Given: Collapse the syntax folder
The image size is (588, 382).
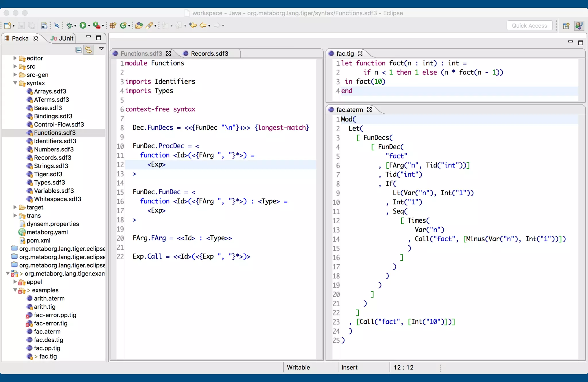Looking at the screenshot, I should pyautogui.click(x=15, y=83).
